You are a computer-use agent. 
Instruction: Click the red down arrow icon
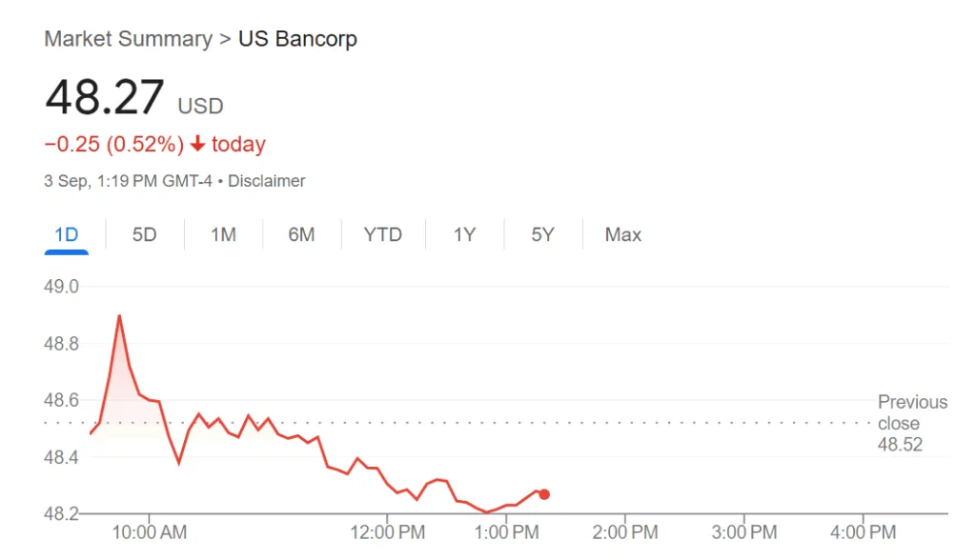click(197, 145)
